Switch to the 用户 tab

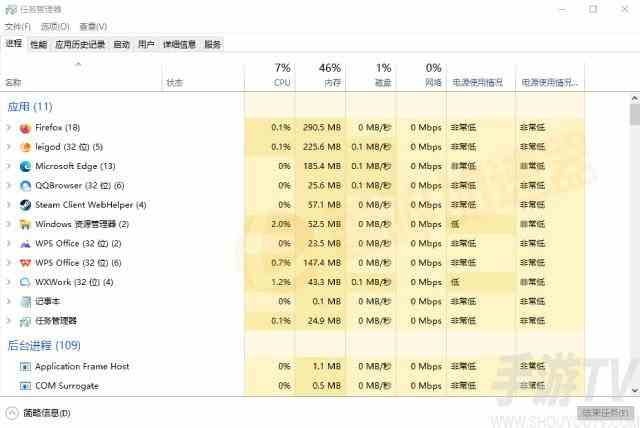click(x=146, y=44)
